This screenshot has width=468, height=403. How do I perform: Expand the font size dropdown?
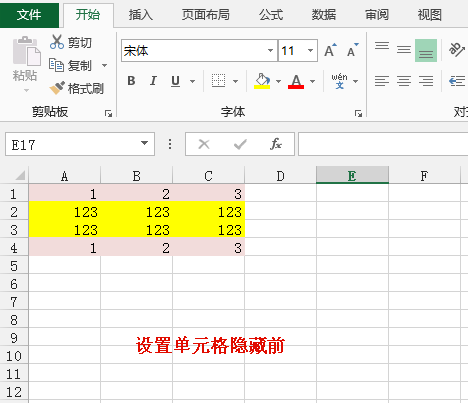310,51
